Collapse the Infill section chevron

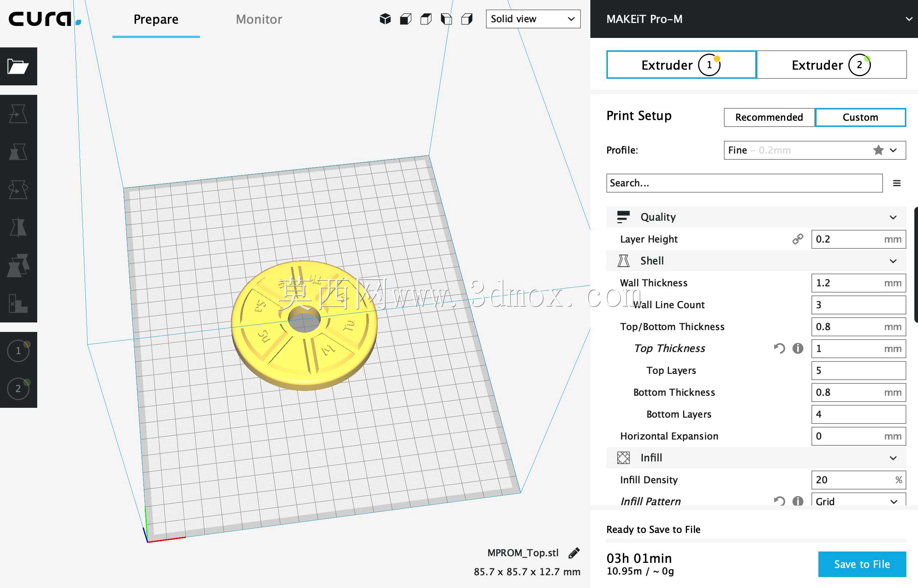click(x=893, y=458)
